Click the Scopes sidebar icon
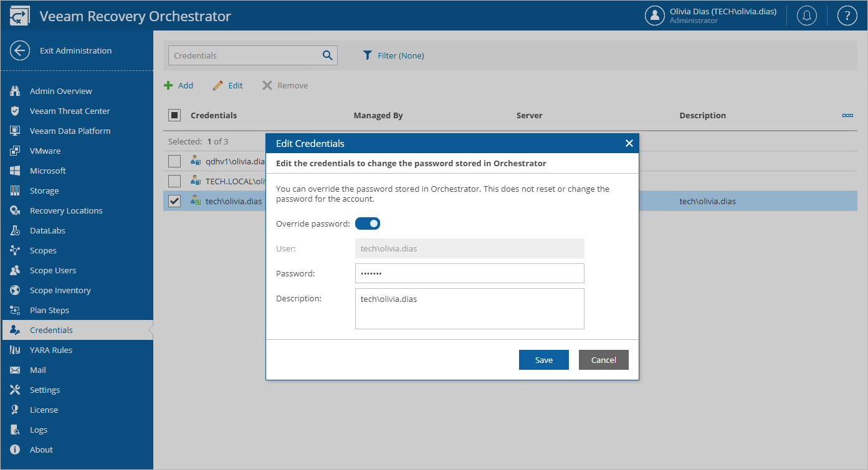The width and height of the screenshot is (868, 470). (16, 250)
